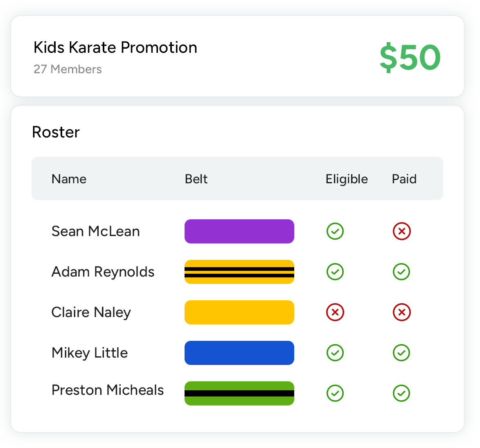Image resolution: width=480 pixels, height=448 pixels.
Task: Select Sean McLean's purple belt swatch
Action: pyautogui.click(x=239, y=231)
